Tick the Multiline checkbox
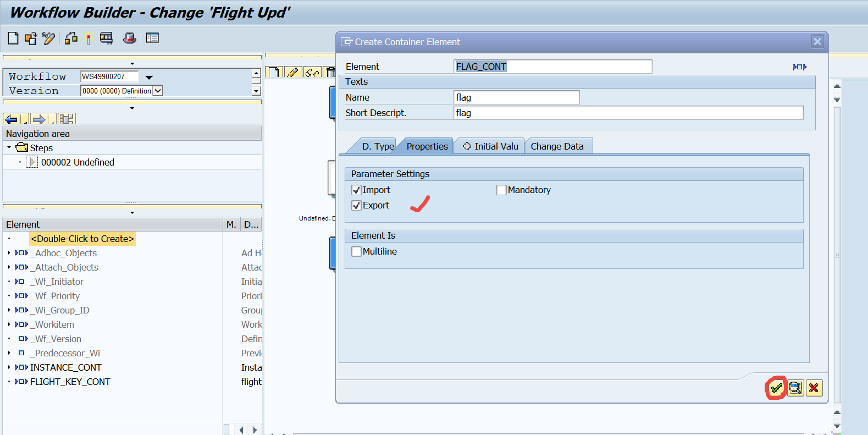This screenshot has height=435, width=868. coord(356,252)
